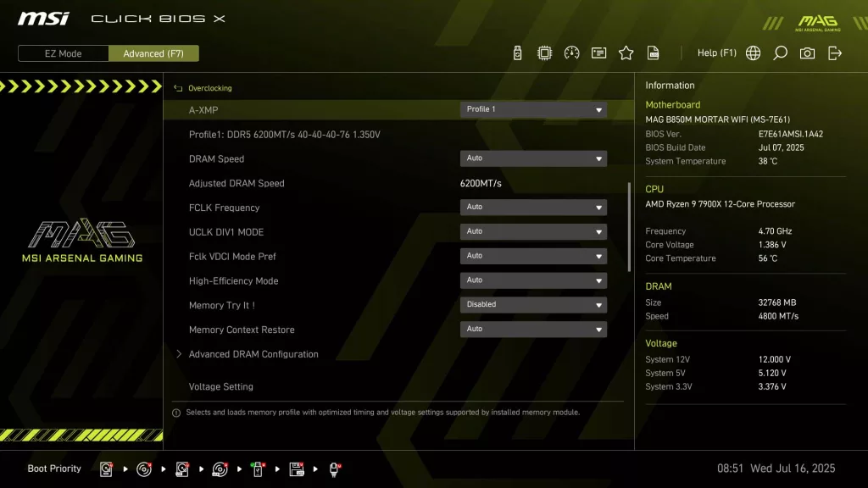Exit BIOS using the exit-door icon
This screenshot has width=868, height=488.
pyautogui.click(x=835, y=53)
